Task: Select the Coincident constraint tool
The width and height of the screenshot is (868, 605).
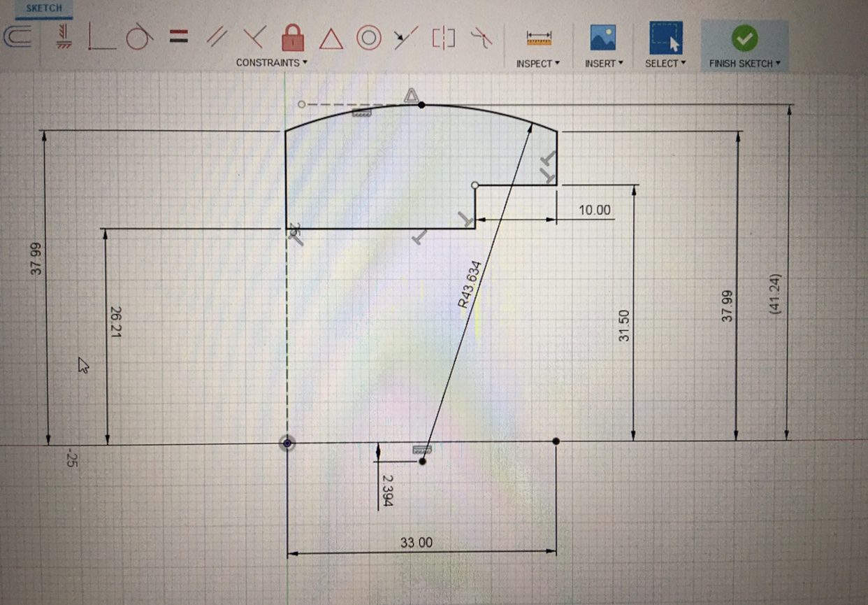Action: pyautogui.click(x=102, y=38)
